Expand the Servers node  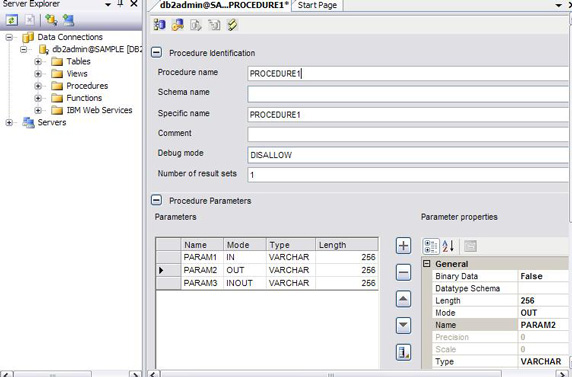click(x=9, y=123)
